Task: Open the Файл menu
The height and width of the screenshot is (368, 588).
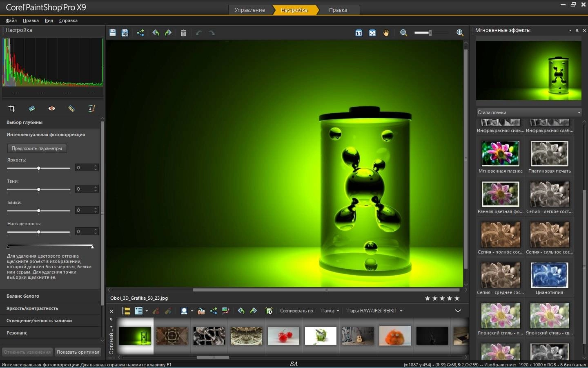Action: 11,20
